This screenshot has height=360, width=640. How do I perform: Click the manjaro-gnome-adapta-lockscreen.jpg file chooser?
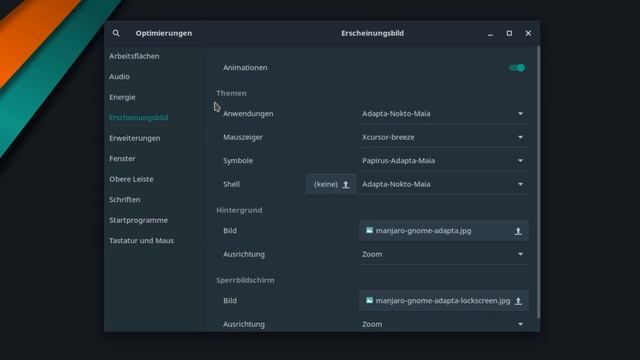(444, 301)
